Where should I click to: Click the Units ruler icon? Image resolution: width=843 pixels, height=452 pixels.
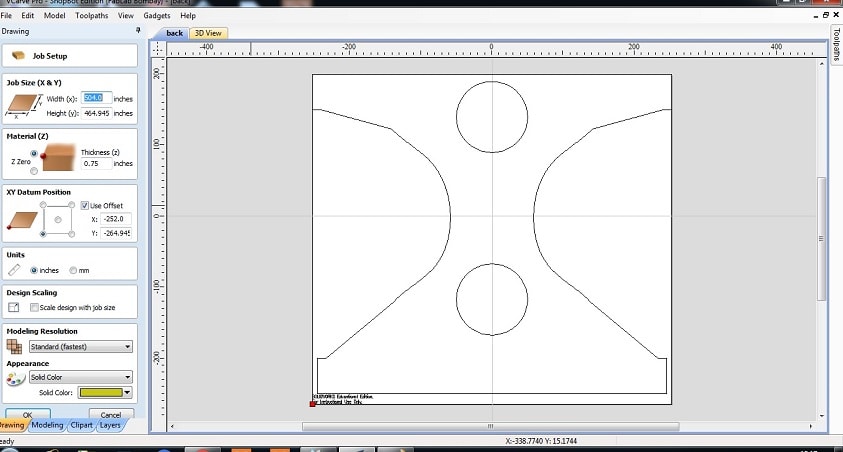(15, 270)
